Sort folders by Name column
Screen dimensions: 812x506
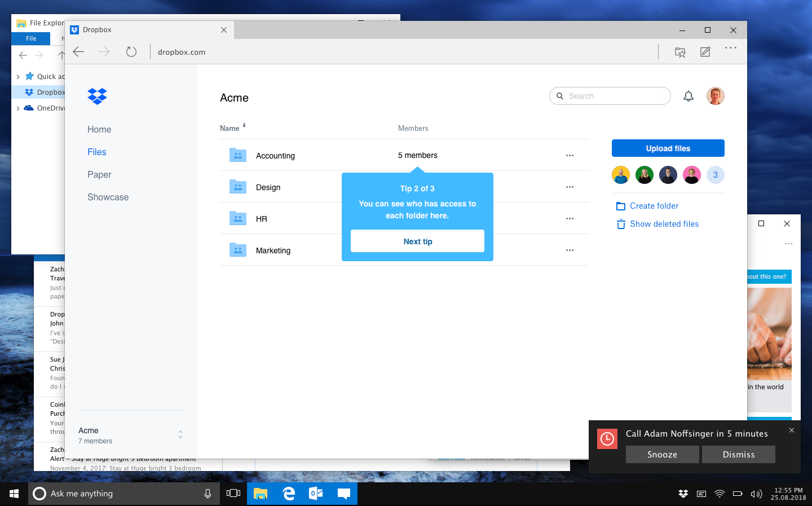(x=233, y=128)
